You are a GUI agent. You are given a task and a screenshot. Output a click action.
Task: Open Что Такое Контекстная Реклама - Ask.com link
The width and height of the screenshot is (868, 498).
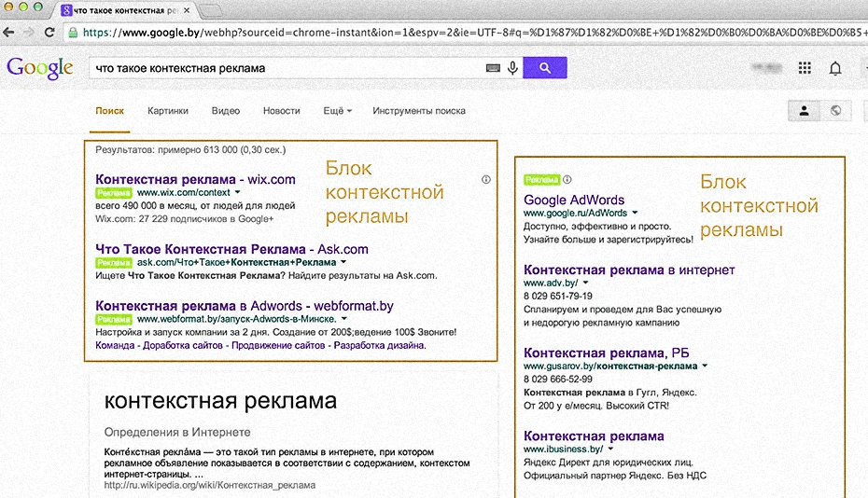click(232, 249)
